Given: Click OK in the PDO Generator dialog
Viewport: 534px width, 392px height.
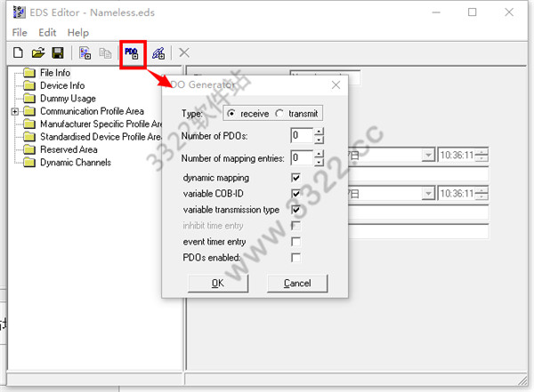Looking at the screenshot, I should [218, 283].
